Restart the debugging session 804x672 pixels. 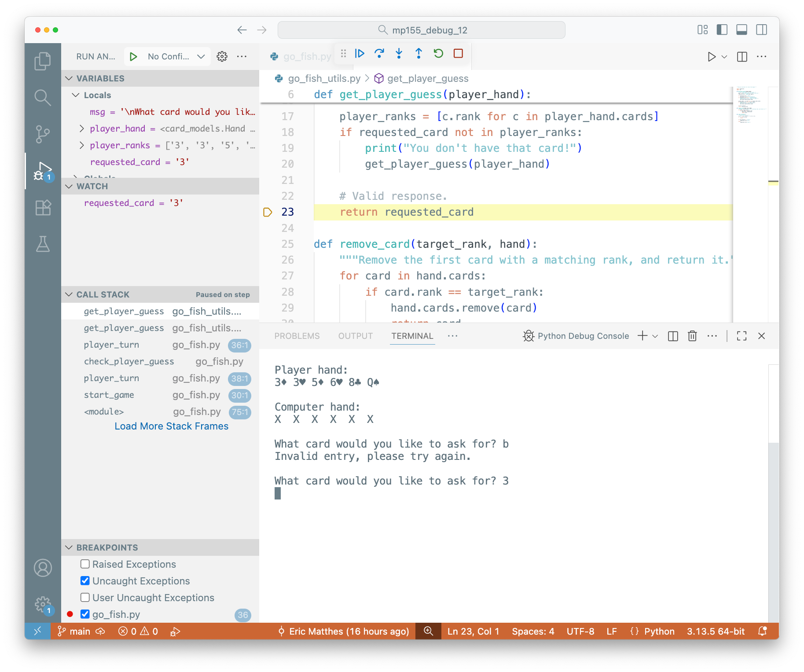point(438,54)
